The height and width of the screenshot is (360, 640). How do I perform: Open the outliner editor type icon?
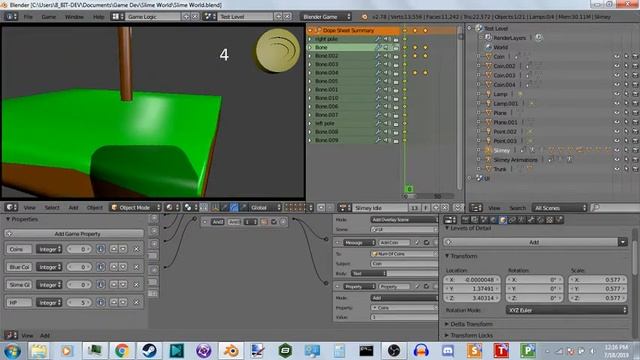(476, 208)
